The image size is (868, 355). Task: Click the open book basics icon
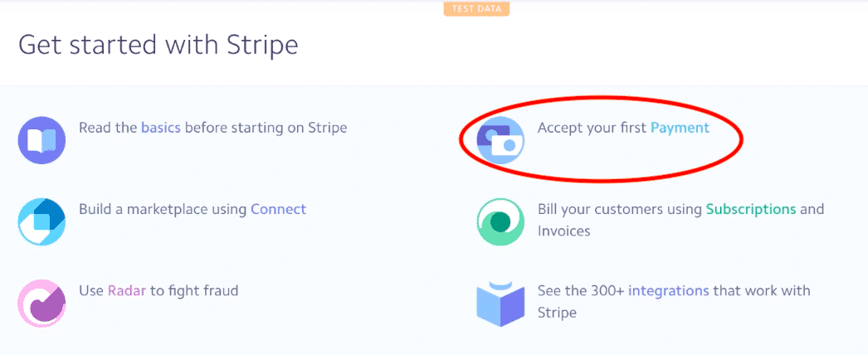pyautogui.click(x=41, y=140)
